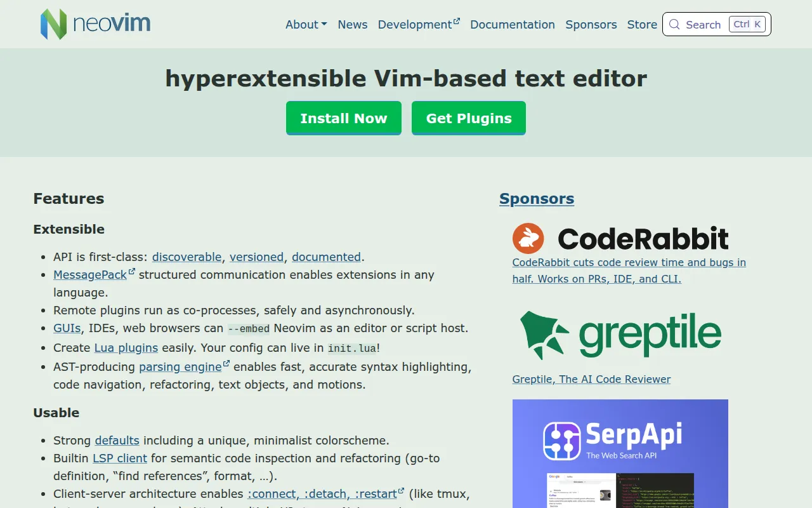Open the Lua plugins link
The height and width of the screenshot is (508, 812).
126,348
